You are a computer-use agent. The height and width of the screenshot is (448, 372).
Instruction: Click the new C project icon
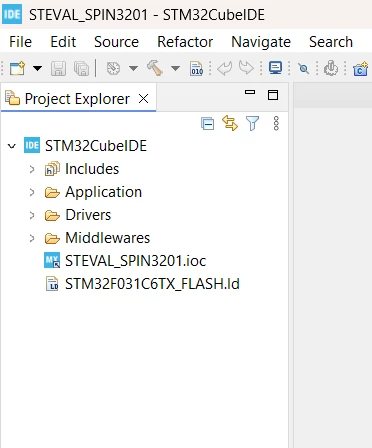pos(360,69)
